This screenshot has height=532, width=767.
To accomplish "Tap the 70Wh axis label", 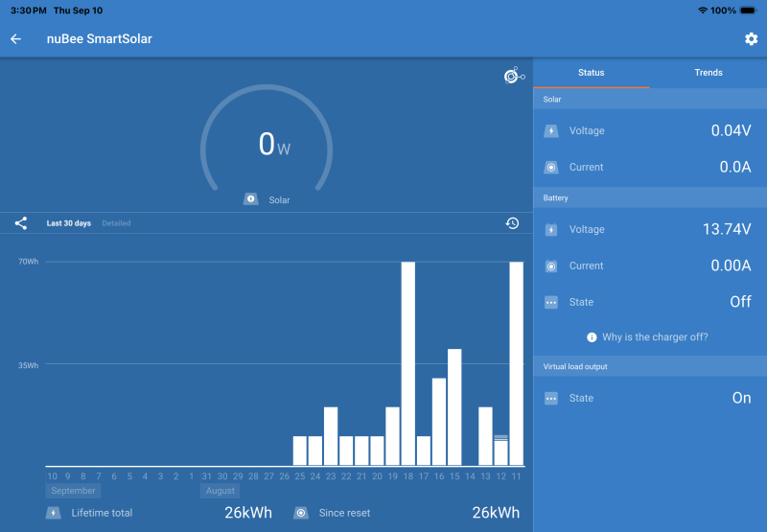I will click(x=29, y=262).
